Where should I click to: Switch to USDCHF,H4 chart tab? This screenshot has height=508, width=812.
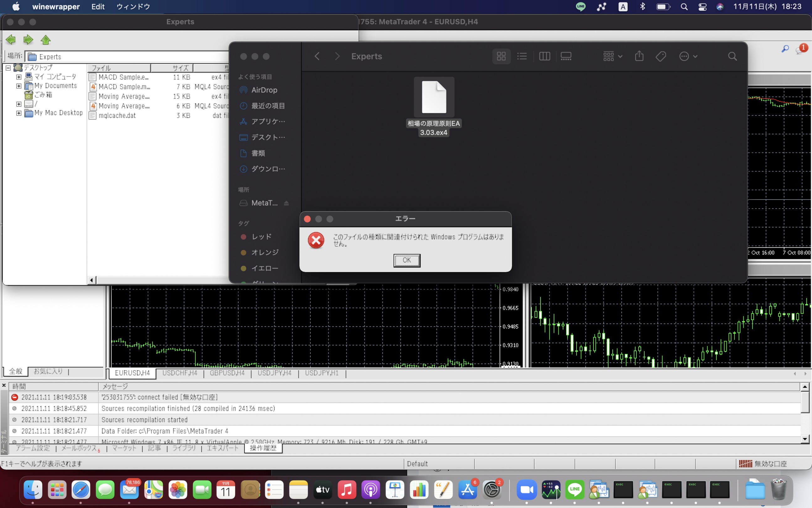180,373
